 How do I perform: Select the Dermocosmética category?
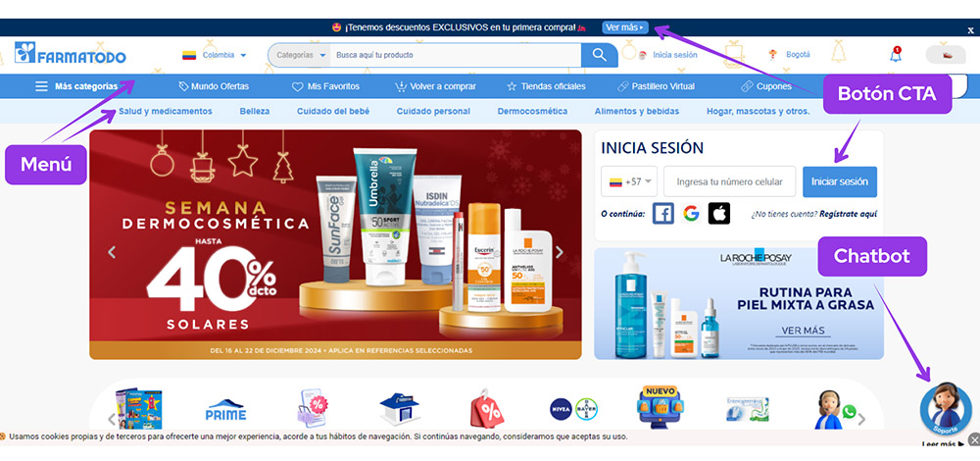pos(532,112)
